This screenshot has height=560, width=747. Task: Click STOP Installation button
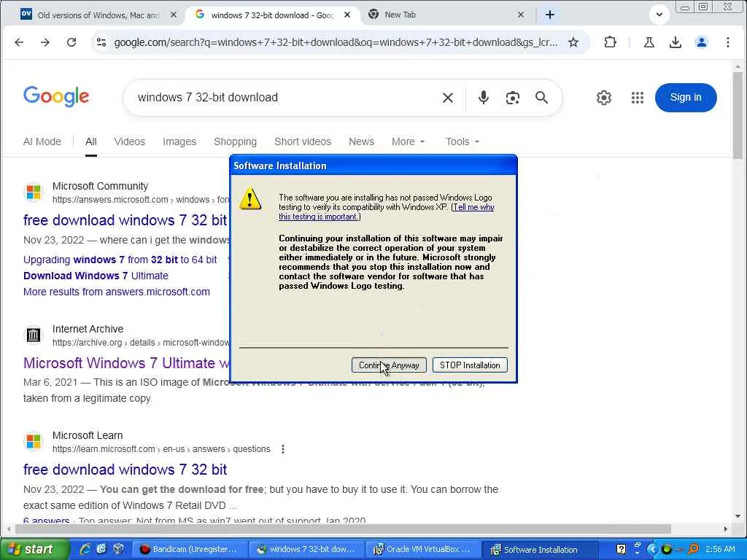point(470,365)
